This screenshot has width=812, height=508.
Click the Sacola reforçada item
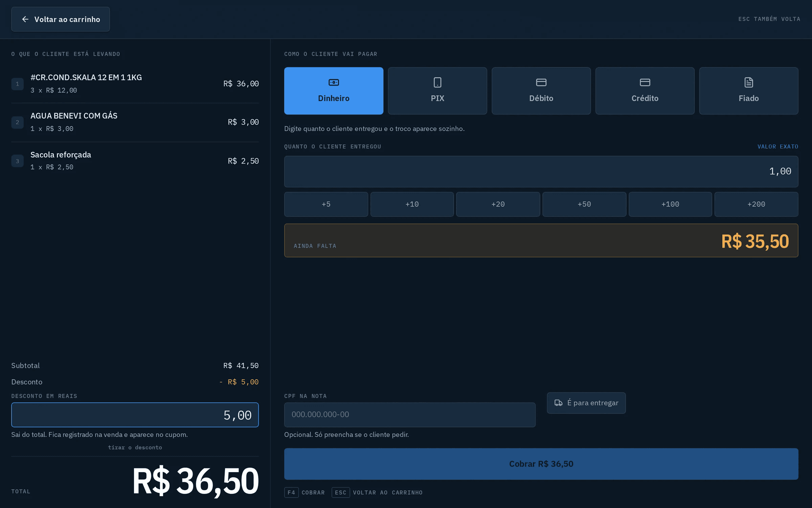135,161
